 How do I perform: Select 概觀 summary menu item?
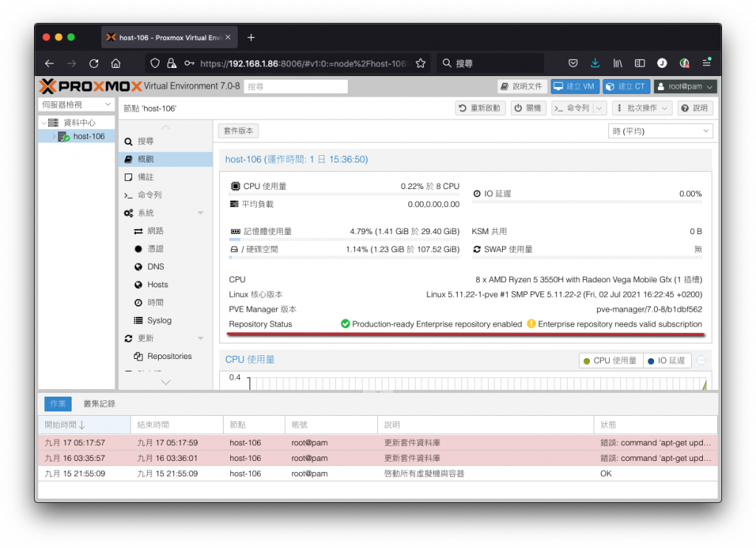(x=165, y=160)
